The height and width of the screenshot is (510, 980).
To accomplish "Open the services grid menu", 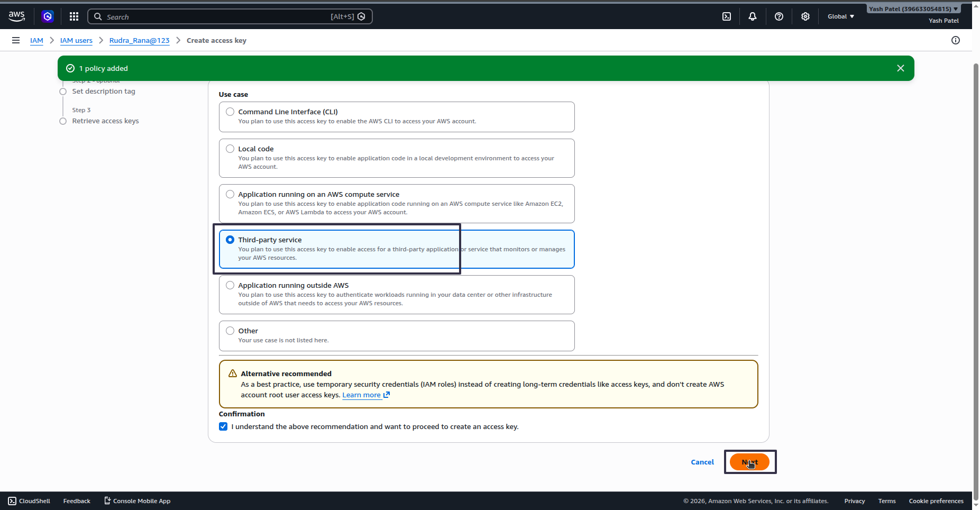I will pyautogui.click(x=74, y=16).
